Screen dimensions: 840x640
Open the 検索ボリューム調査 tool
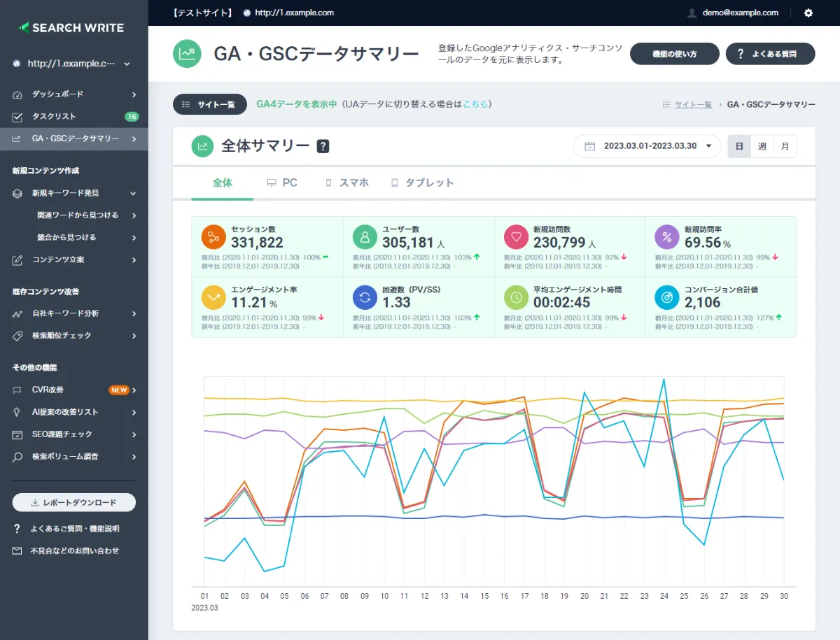[x=63, y=457]
